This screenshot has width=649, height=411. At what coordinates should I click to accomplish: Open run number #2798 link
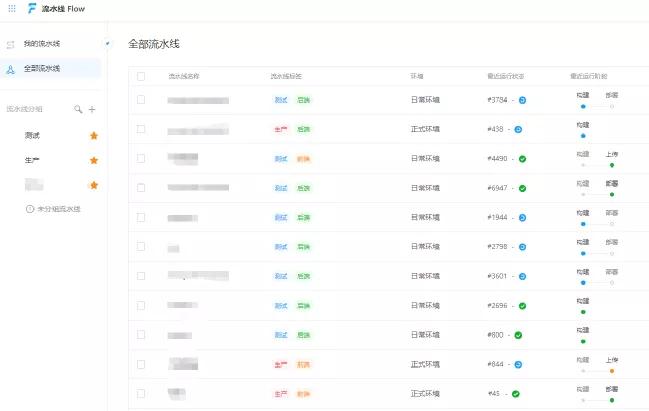tap(497, 247)
